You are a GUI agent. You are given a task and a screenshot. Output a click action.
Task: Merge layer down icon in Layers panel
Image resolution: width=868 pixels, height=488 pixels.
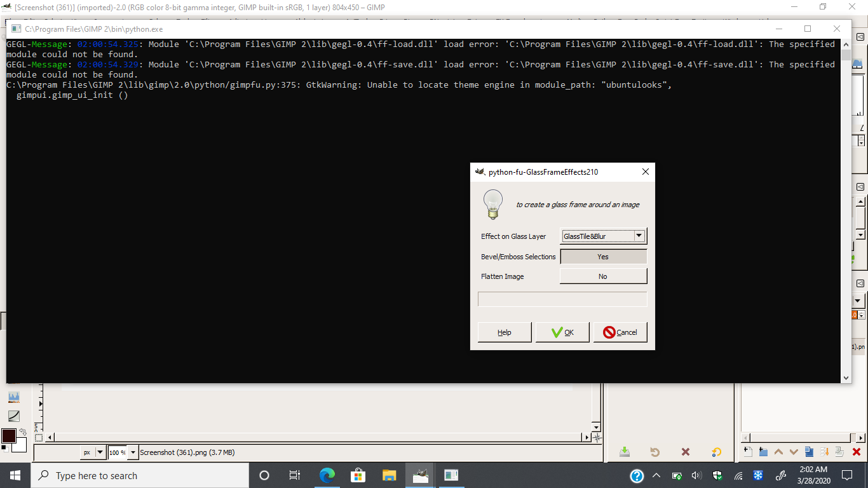(824, 452)
